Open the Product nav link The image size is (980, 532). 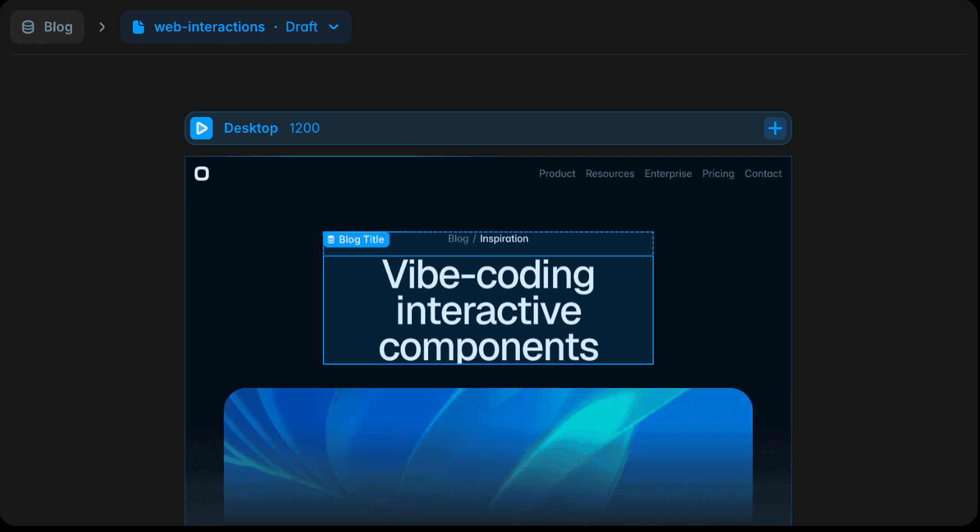coord(557,174)
